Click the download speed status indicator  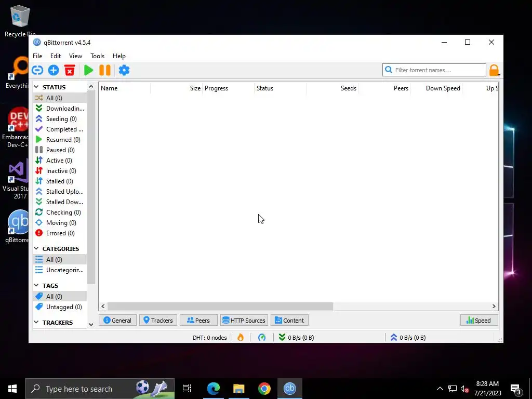coord(296,338)
